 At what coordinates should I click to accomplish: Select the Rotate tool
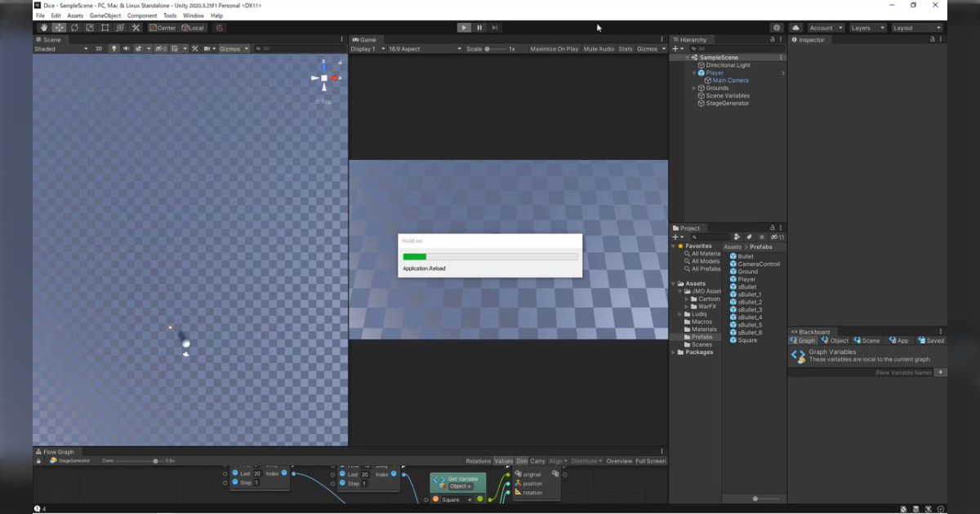74,28
